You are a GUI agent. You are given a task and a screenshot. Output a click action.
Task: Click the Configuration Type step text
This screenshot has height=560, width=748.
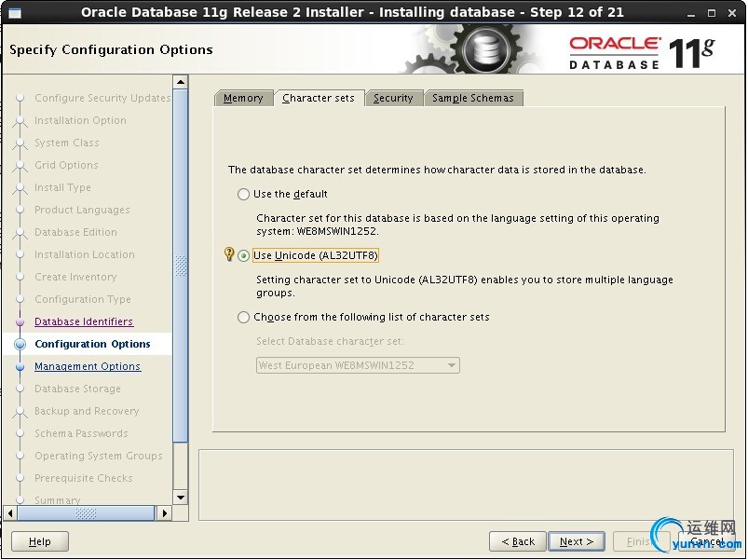coord(83,299)
